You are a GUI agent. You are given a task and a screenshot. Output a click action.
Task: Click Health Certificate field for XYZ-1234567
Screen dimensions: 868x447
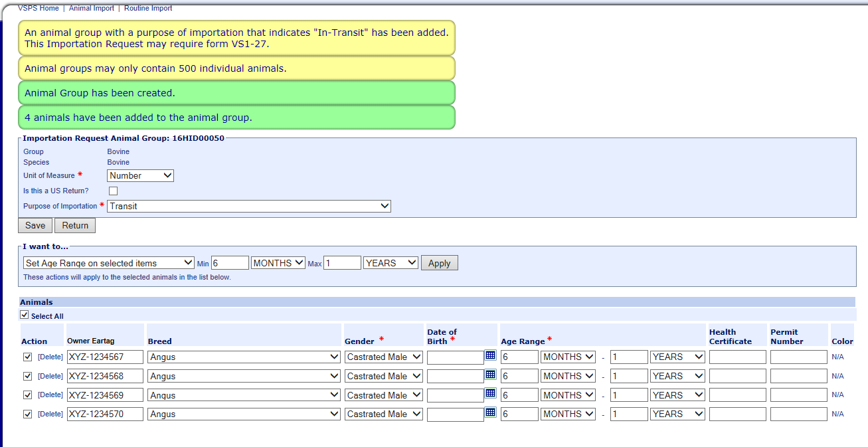pyautogui.click(x=737, y=357)
